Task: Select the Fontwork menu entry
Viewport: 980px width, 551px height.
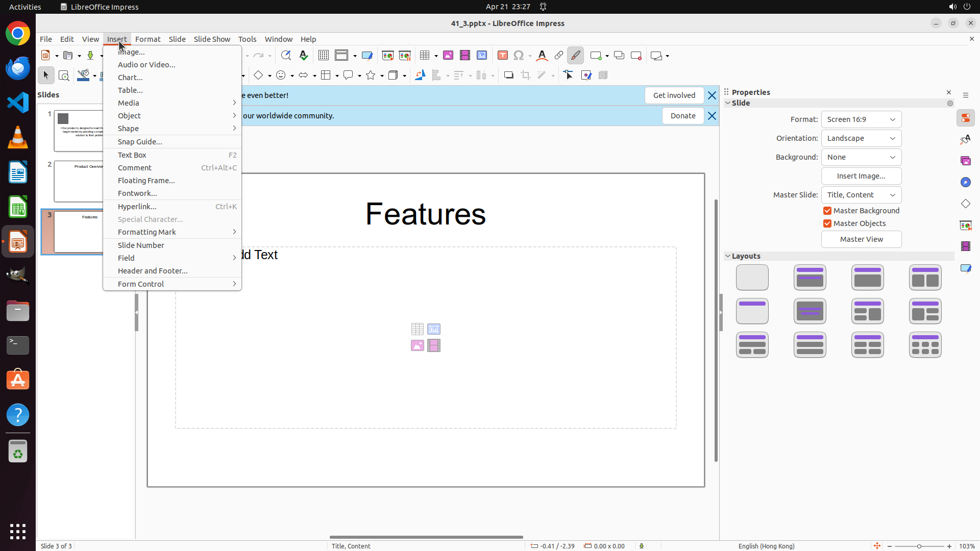Action: click(137, 193)
